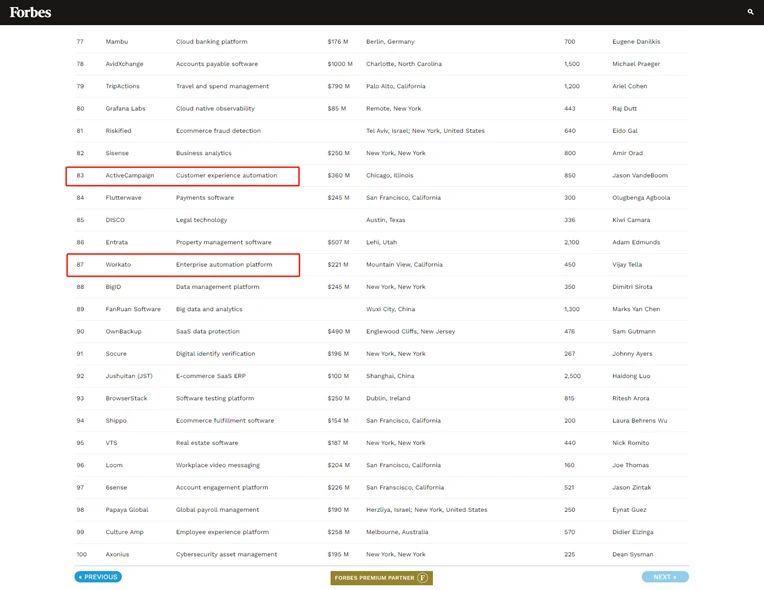Click CEO name Dean Sysman
This screenshot has width=764, height=590.
click(633, 554)
